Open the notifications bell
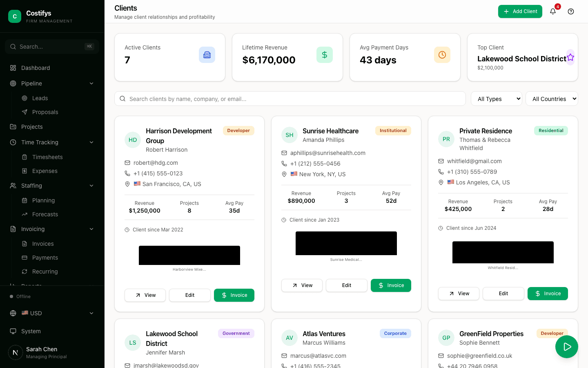588x368 pixels. (552, 11)
